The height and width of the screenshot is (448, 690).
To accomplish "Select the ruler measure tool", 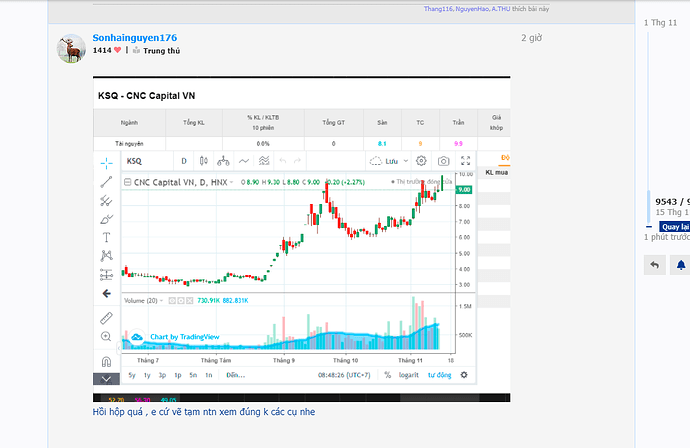I will 106,318.
